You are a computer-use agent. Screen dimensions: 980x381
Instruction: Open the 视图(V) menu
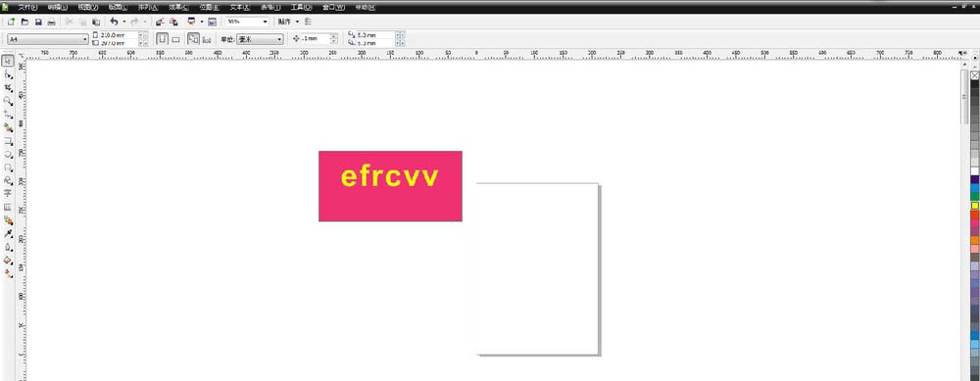pos(88,7)
